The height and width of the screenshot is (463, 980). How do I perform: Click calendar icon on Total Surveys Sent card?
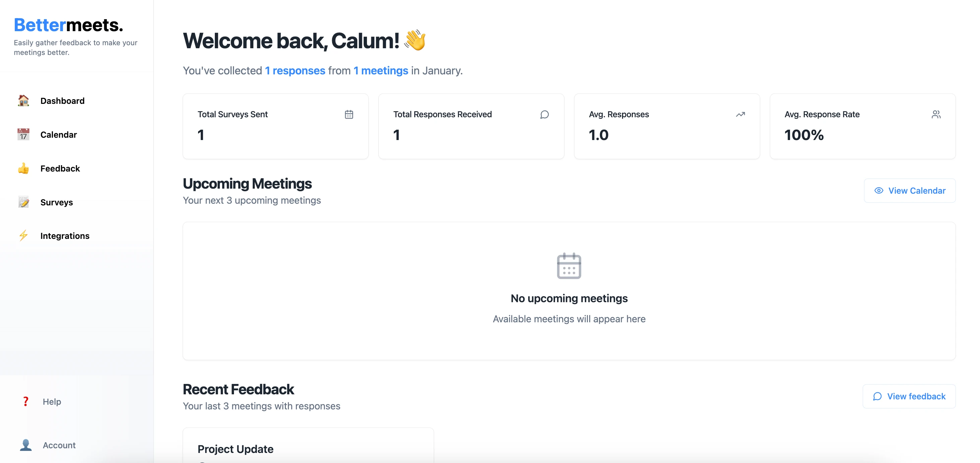(349, 115)
